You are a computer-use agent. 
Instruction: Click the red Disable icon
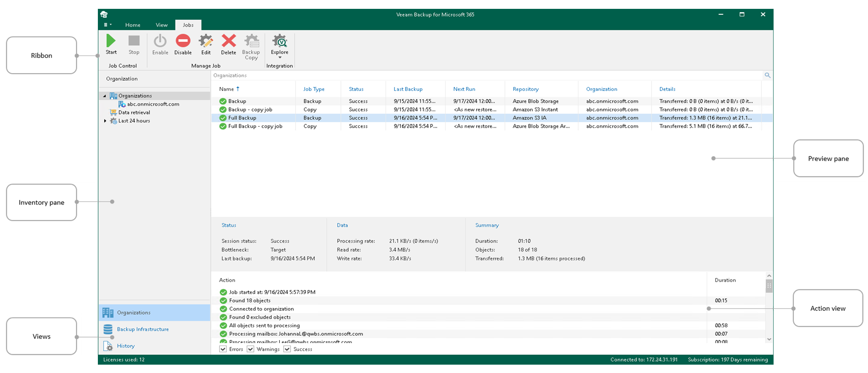tap(183, 41)
